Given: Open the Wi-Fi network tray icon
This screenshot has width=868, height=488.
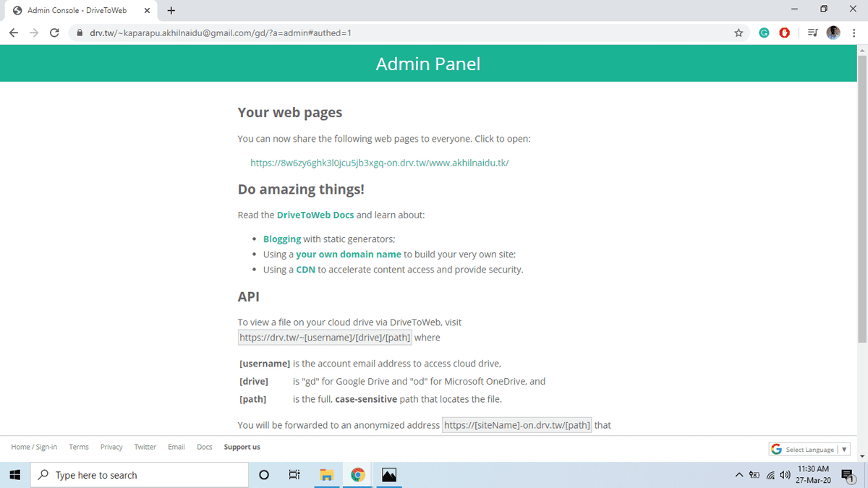Looking at the screenshot, I should [x=770, y=475].
